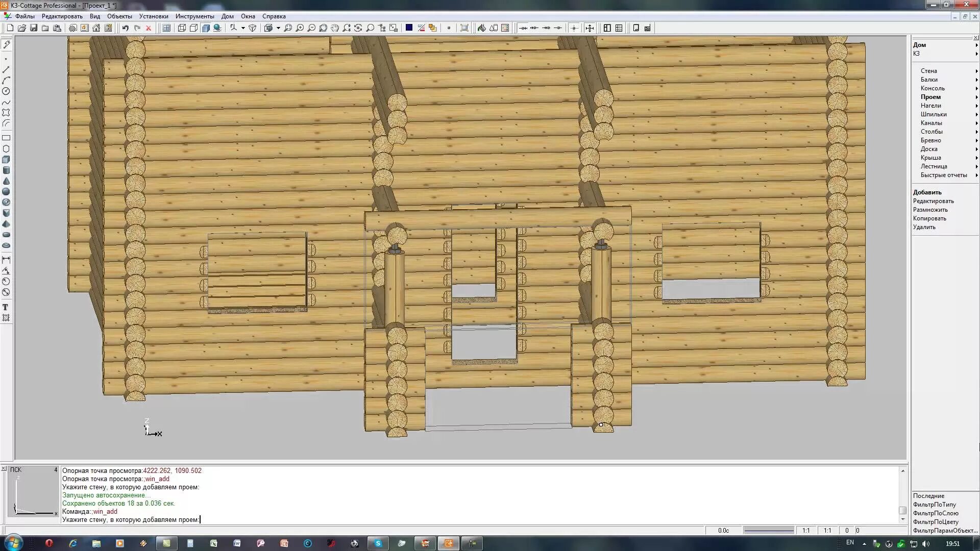Click the Text tool icon
Image resolution: width=980 pixels, height=551 pixels.
click(6, 307)
